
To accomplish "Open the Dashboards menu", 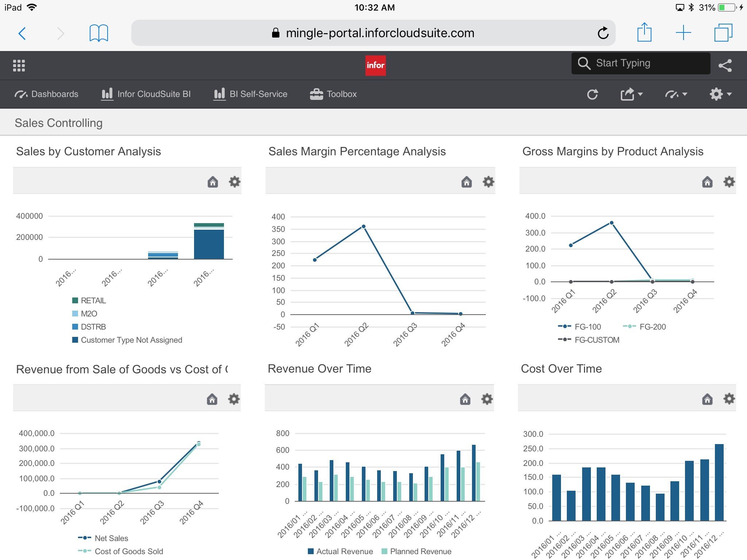I will pyautogui.click(x=47, y=94).
